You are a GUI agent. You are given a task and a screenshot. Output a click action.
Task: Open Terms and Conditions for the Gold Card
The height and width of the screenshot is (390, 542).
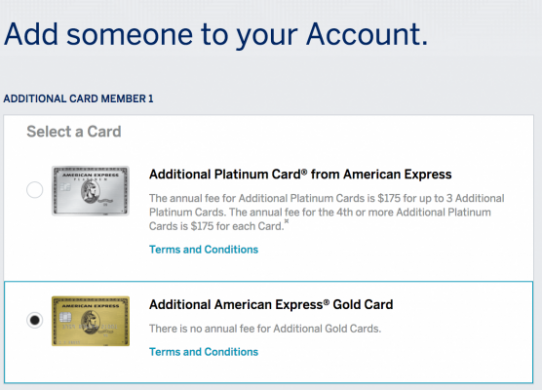coord(204,352)
